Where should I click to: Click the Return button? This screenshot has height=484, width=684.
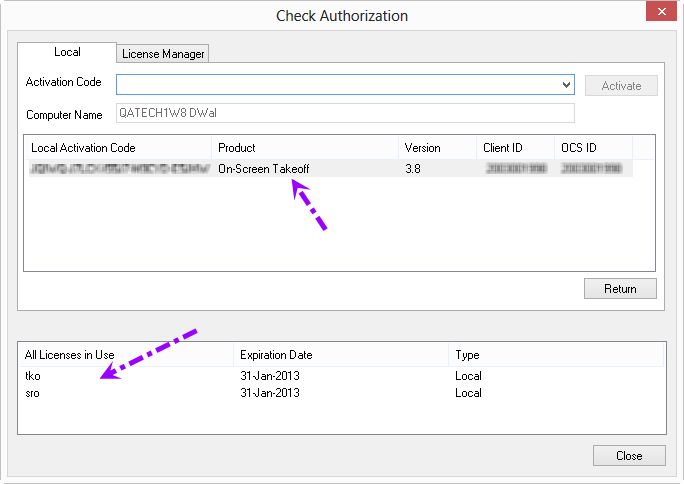(620, 289)
